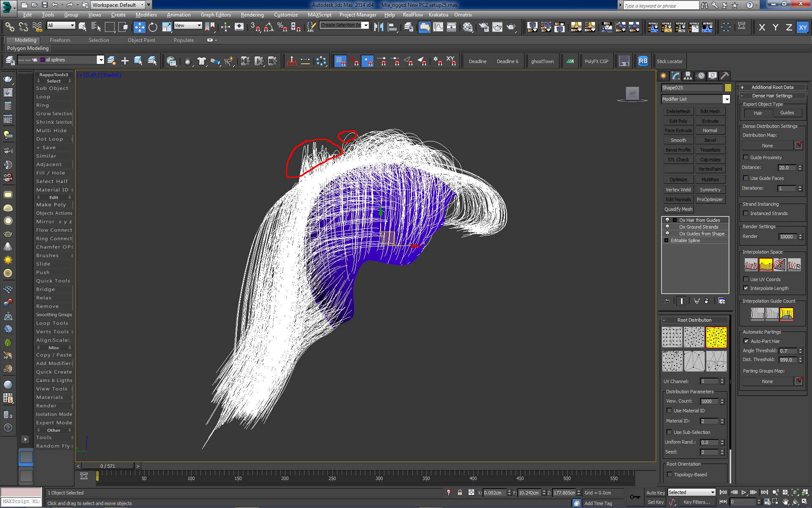Screen dimensions: 812x508
Task: Select the Rotate tool icon
Action: tap(153, 27)
